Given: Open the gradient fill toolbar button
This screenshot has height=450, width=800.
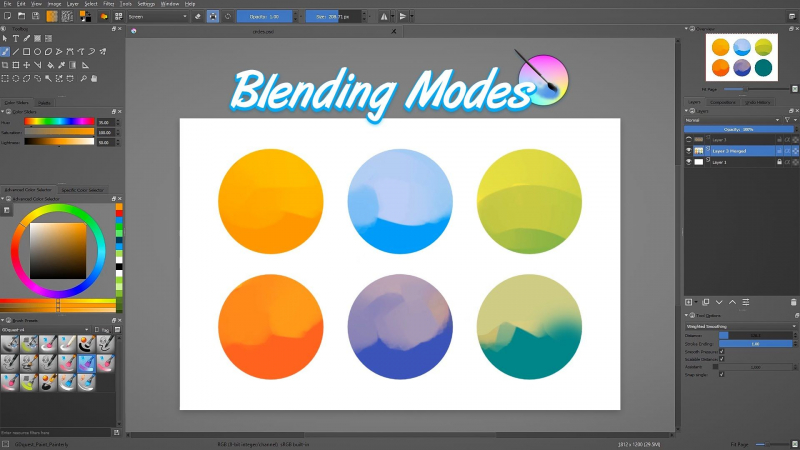Looking at the screenshot, I should [52, 16].
